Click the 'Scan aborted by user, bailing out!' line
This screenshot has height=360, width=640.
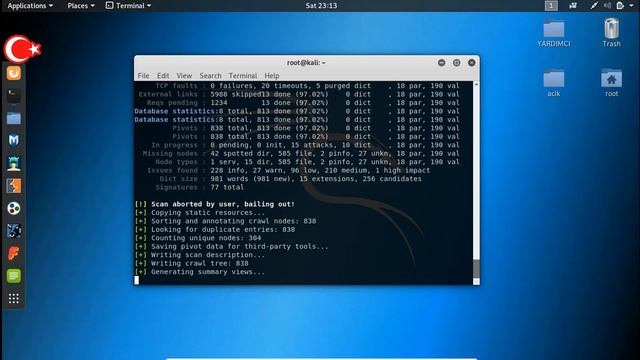[x=215, y=204]
